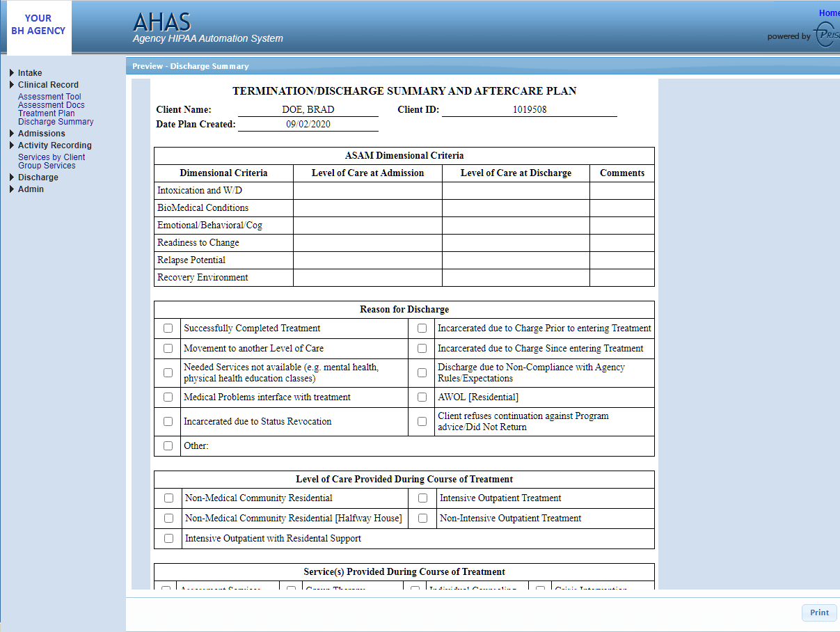Open the Treatment Plan page
Screen dimensions: 840x632
click(46, 113)
